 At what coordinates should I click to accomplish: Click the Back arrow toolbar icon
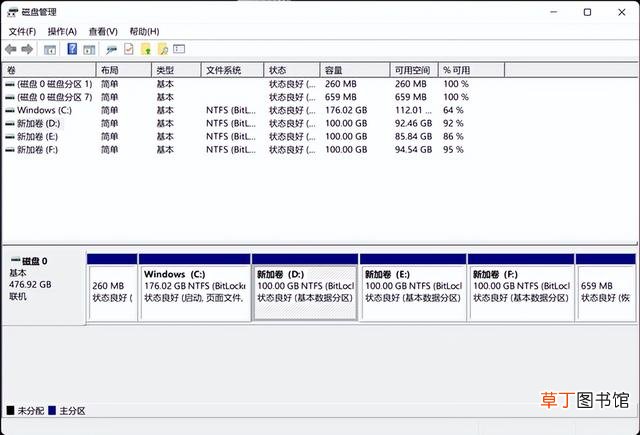pyautogui.click(x=11, y=49)
